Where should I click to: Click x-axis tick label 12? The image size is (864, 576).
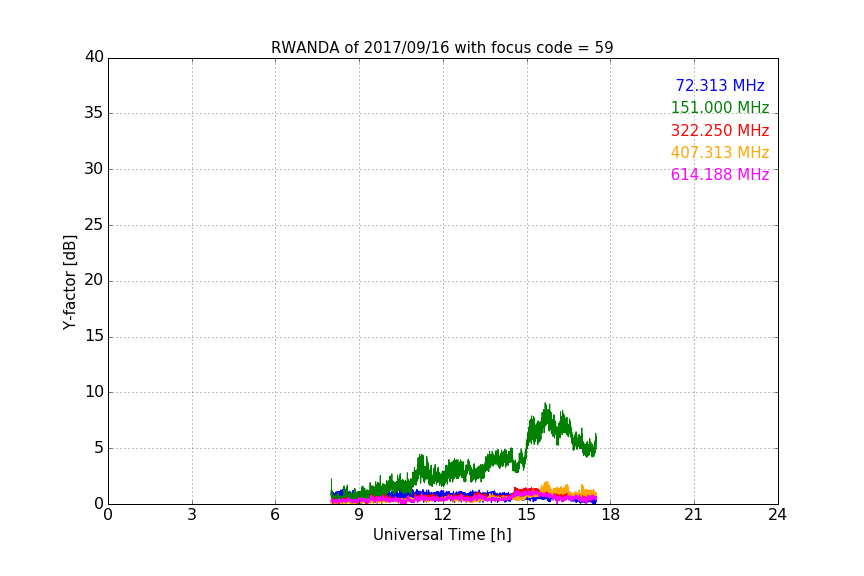tap(443, 515)
